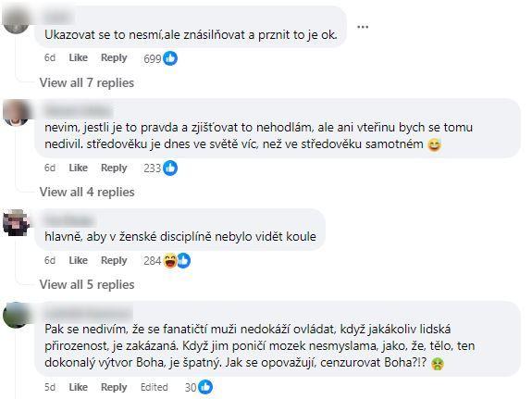Expand View all 7 replies
The height and width of the screenshot is (399, 532).
pyautogui.click(x=87, y=83)
